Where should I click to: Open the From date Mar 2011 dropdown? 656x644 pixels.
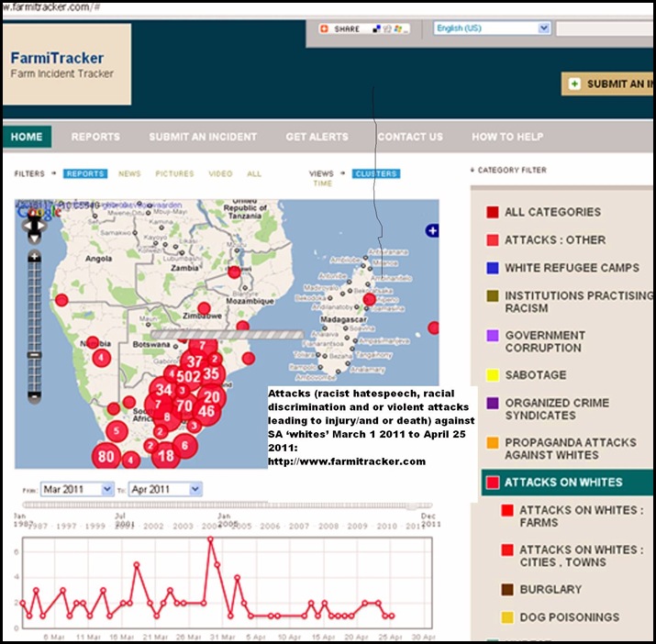(77, 489)
